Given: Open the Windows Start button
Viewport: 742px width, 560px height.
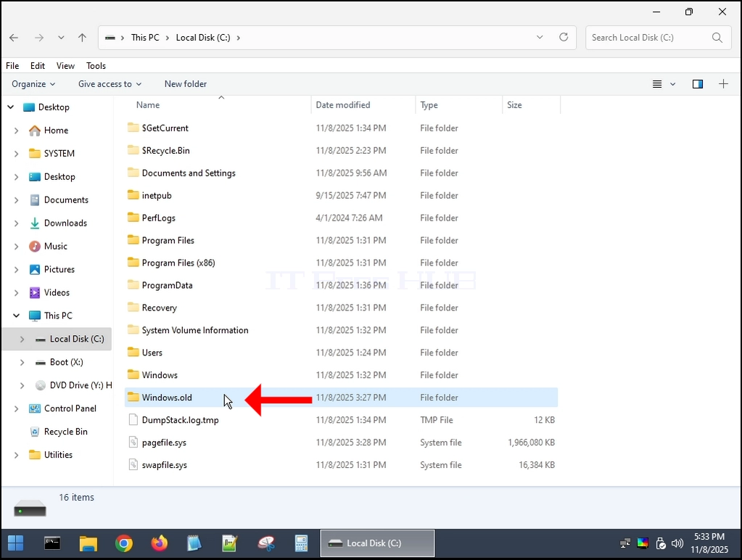Looking at the screenshot, I should [x=16, y=543].
